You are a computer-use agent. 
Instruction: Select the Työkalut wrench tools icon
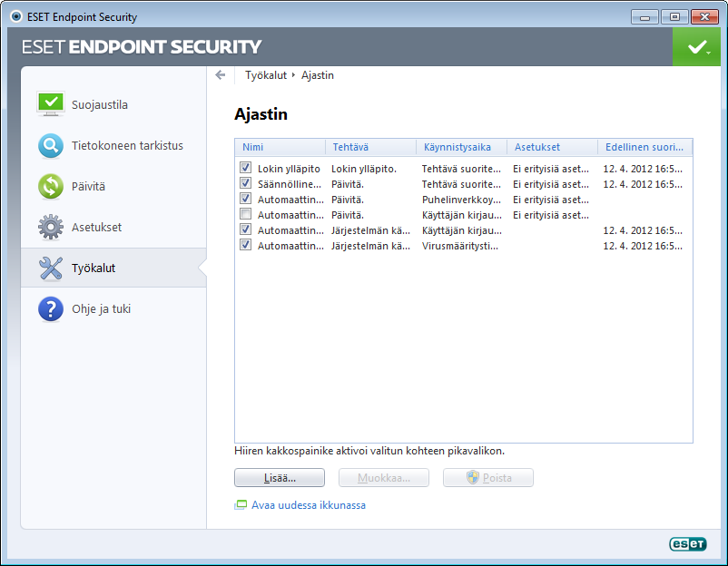coord(51,268)
